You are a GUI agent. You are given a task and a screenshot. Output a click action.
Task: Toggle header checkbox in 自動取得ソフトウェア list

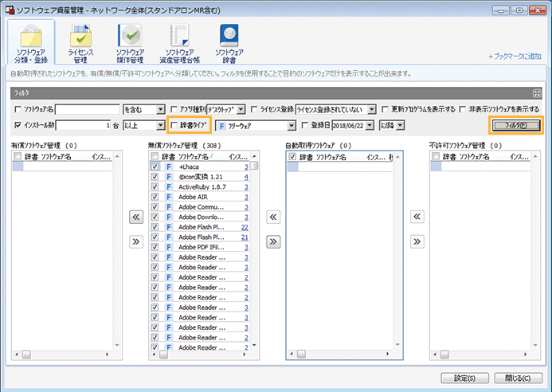[292, 156]
